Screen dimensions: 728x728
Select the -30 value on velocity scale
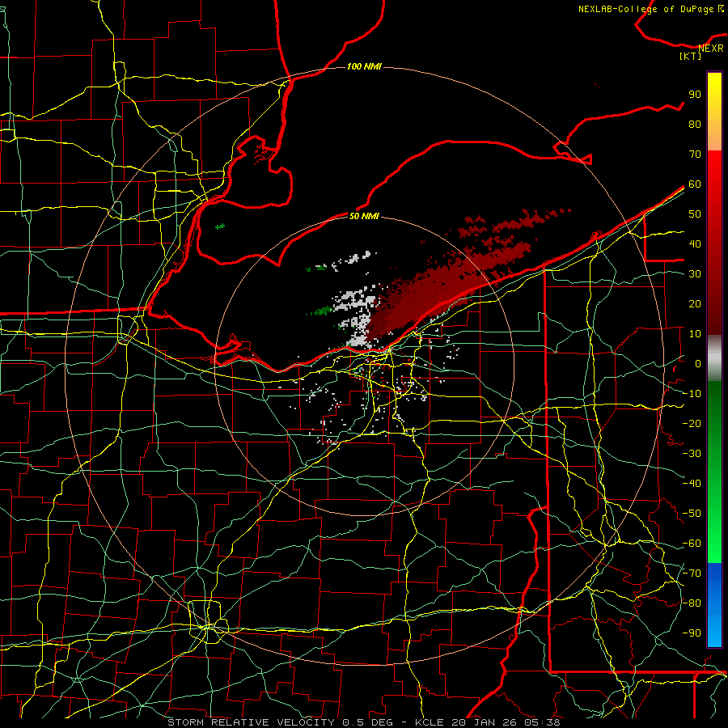pos(692,454)
